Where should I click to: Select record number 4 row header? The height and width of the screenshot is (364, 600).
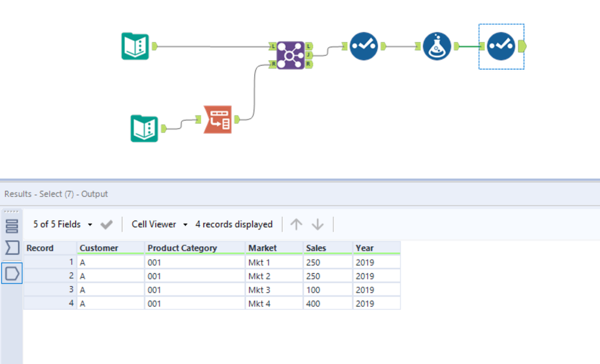click(50, 304)
